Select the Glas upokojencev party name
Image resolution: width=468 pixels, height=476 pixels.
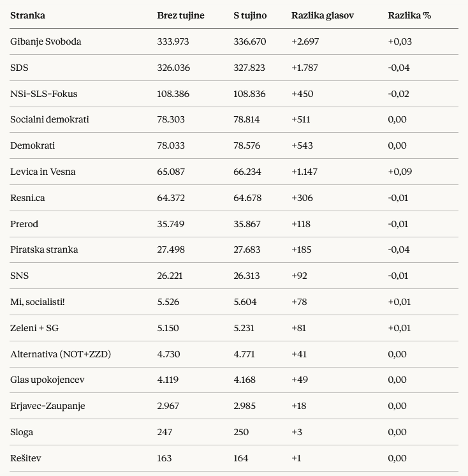pyautogui.click(x=47, y=380)
